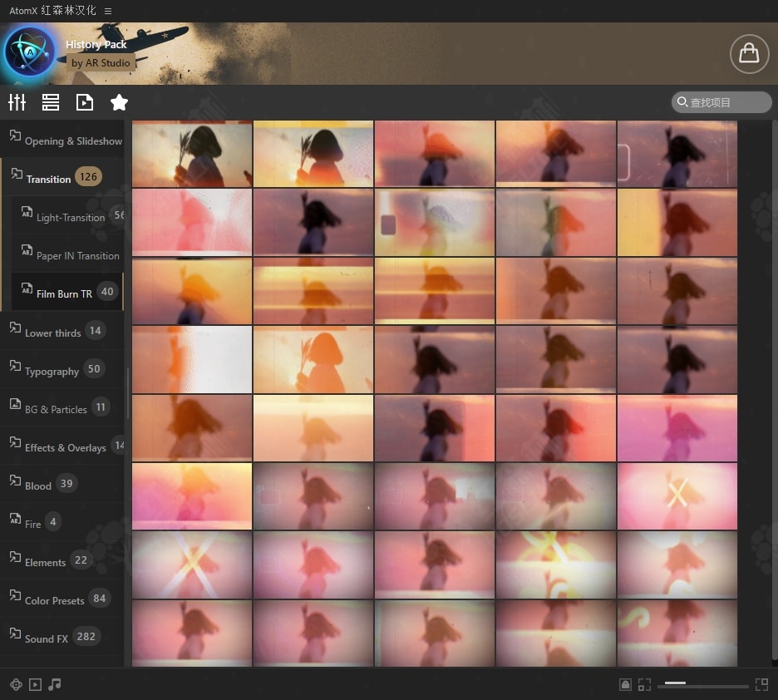Expand the Typography category
This screenshot has height=700, width=778.
tap(52, 371)
